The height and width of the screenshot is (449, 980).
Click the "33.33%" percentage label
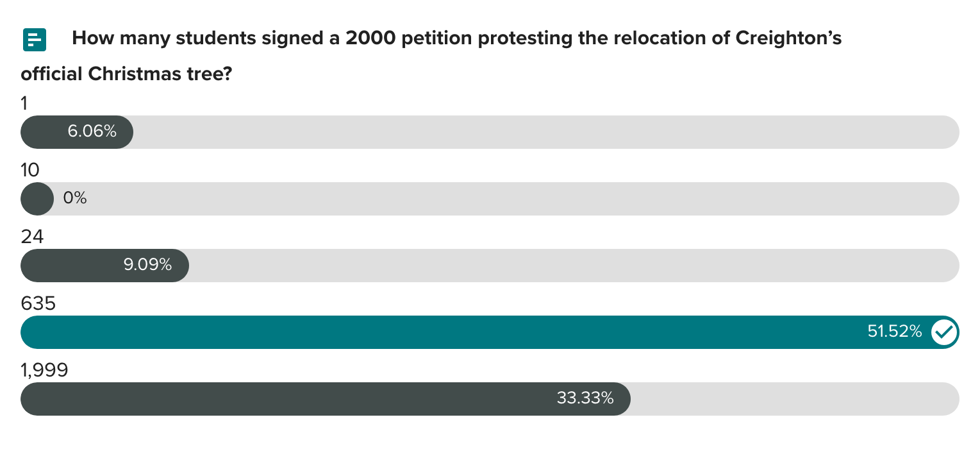pyautogui.click(x=585, y=398)
